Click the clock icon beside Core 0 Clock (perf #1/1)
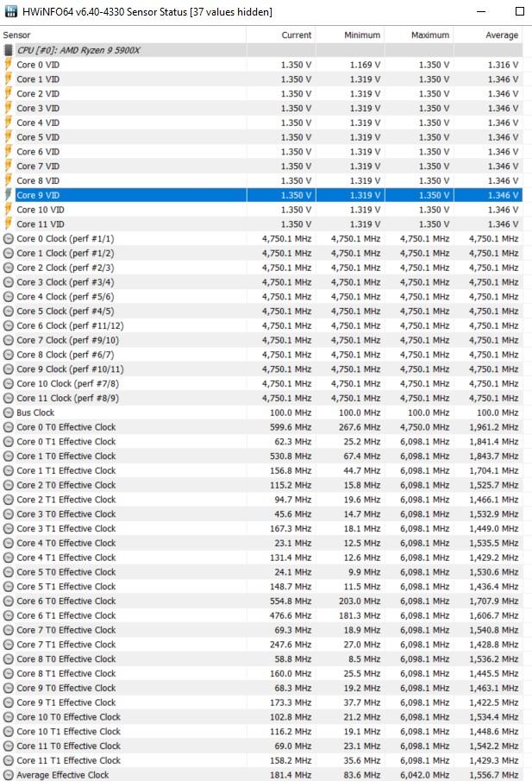532x781 pixels. pyautogui.click(x=8, y=238)
